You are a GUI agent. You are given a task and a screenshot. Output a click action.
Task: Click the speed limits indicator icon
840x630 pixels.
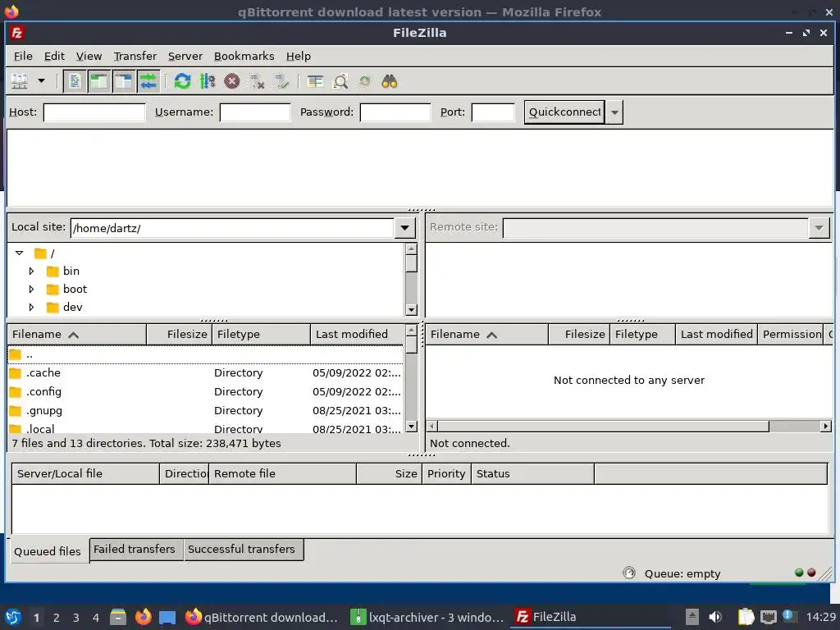click(x=629, y=573)
